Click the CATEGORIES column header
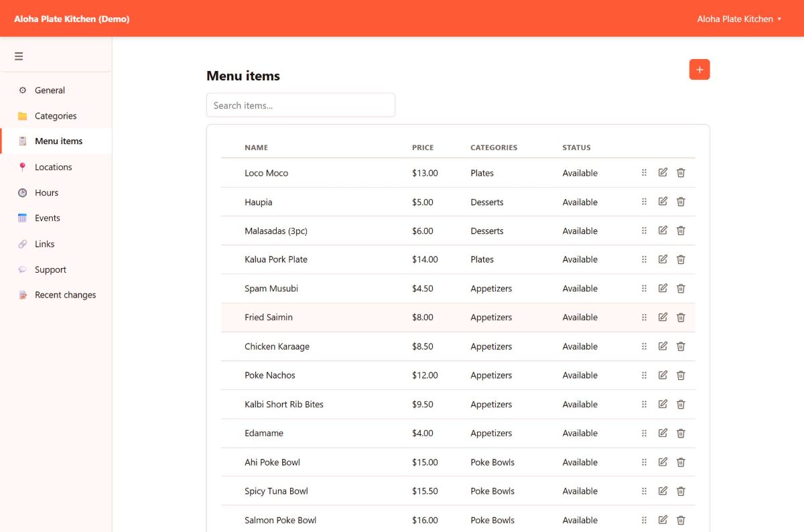804x532 pixels. [x=494, y=147]
